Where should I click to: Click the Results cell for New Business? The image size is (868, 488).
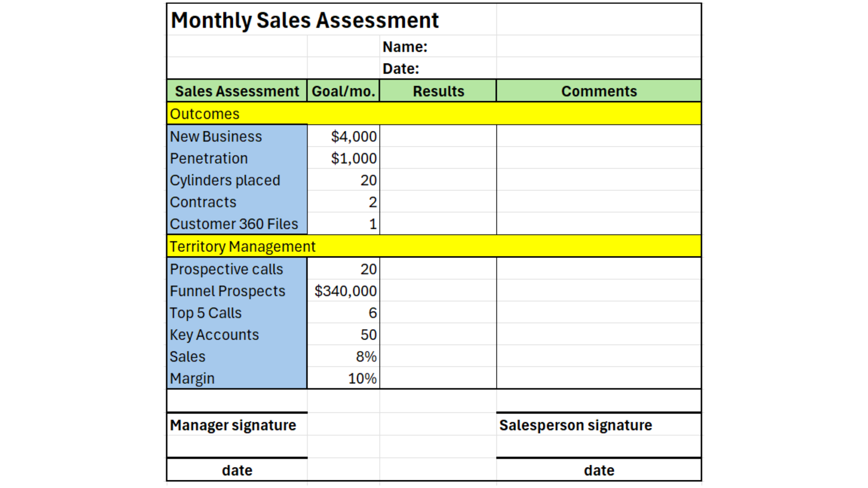click(x=438, y=136)
